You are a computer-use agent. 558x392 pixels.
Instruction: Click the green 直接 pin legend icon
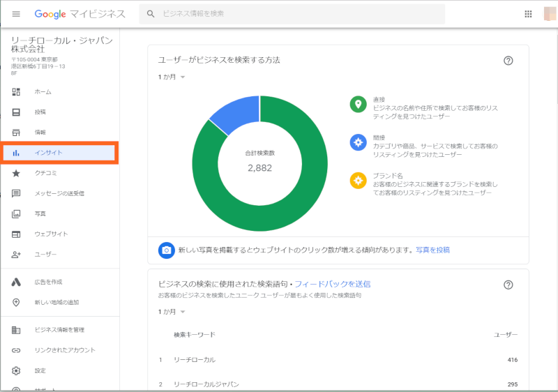point(358,105)
